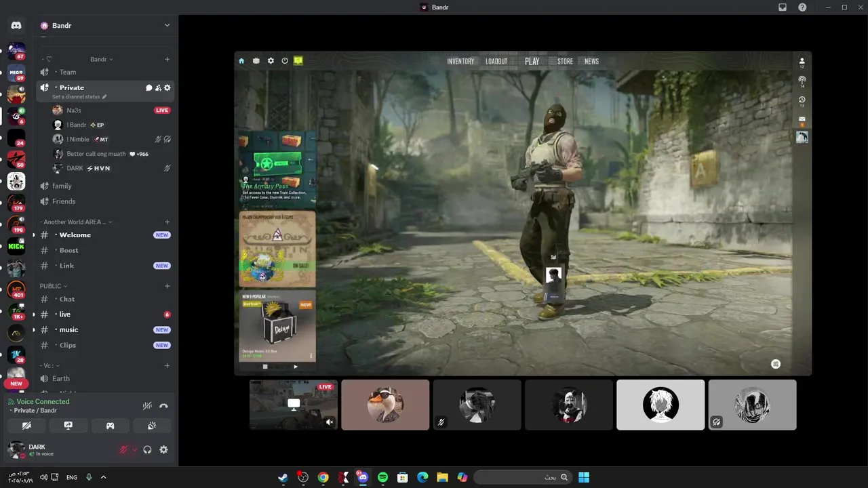Open the Clips text channel
868x488 pixels.
(x=105, y=345)
